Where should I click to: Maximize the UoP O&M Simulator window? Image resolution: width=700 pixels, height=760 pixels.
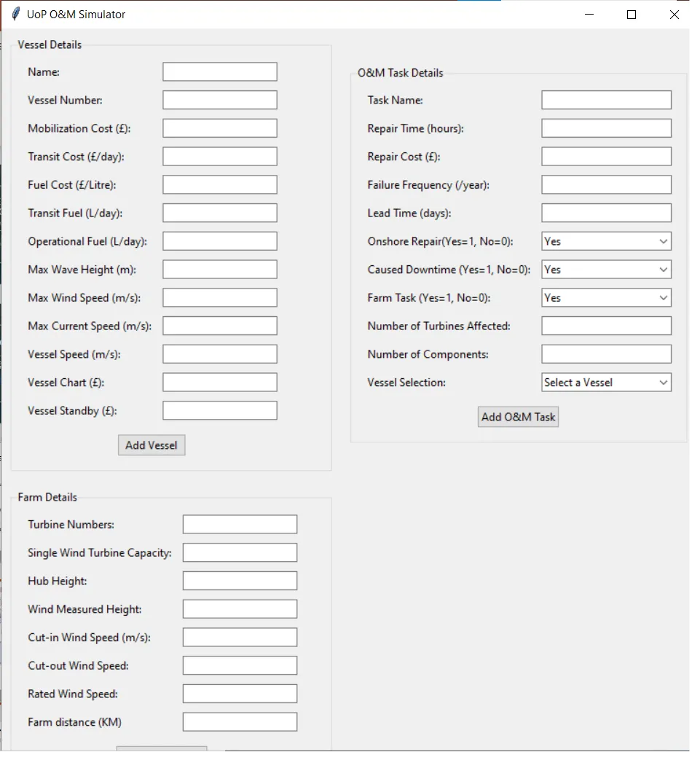[x=632, y=15]
